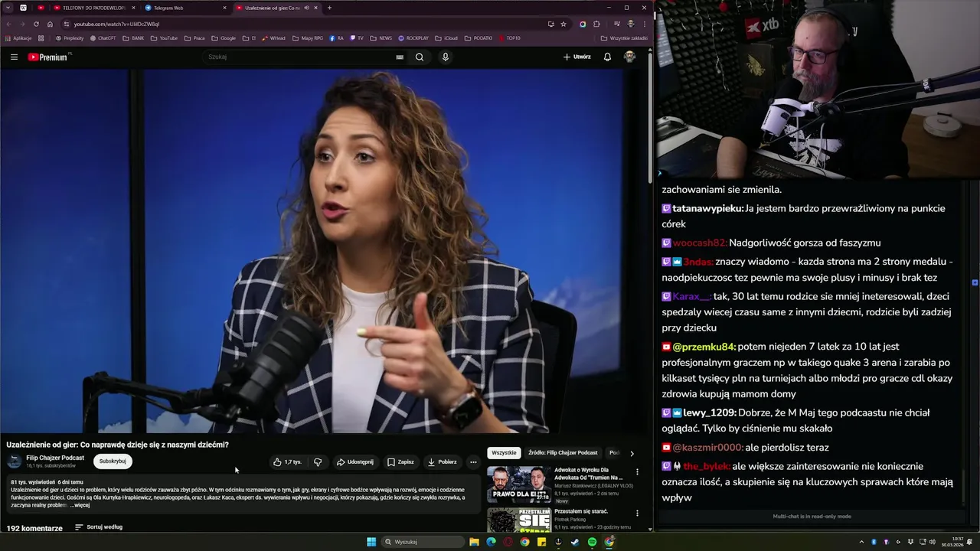Go to browser home page icon
Viewport: 980px width, 551px height.
click(x=50, y=24)
